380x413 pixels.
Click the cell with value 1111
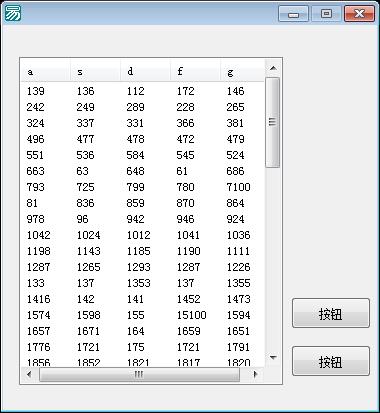click(238, 251)
